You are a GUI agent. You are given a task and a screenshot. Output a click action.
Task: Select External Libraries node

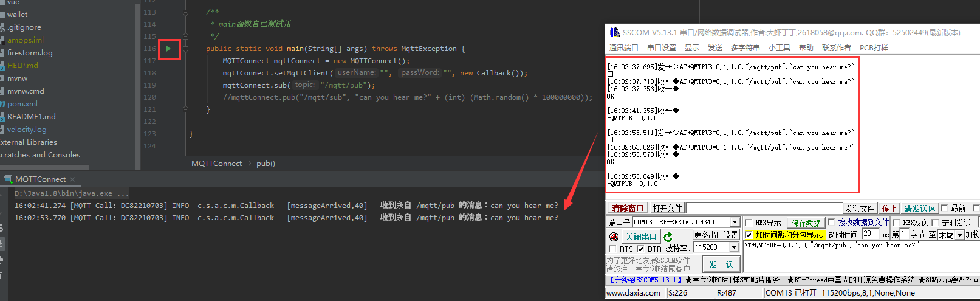[x=29, y=142]
